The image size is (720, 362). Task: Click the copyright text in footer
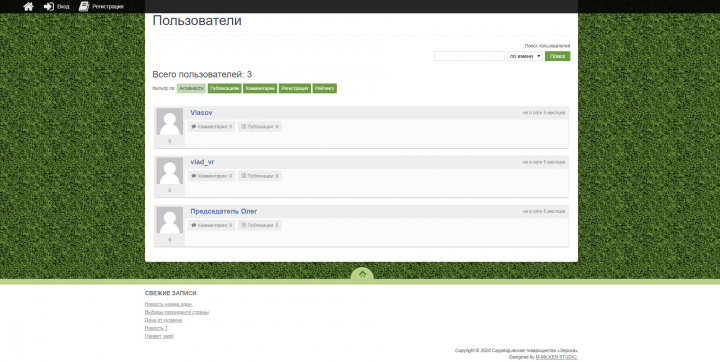(516, 351)
